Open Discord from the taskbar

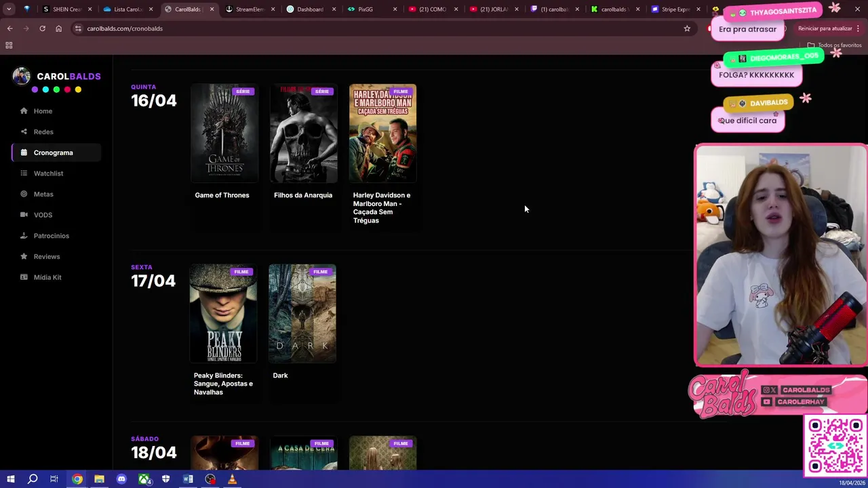tap(121, 479)
